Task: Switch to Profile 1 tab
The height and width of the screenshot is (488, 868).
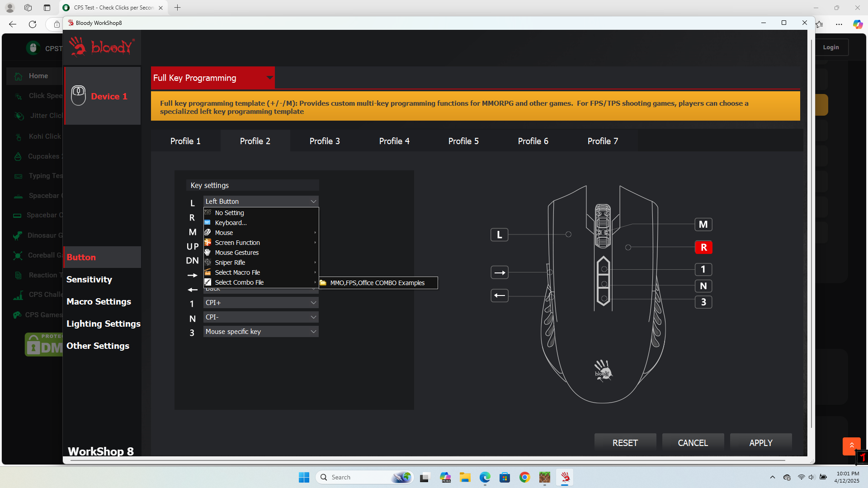Action: click(x=185, y=141)
